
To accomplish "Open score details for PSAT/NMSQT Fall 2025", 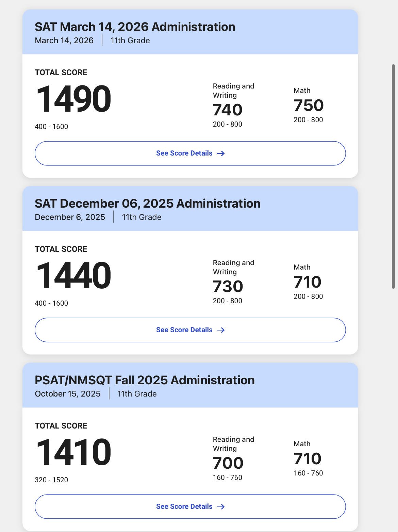I will (x=190, y=506).
